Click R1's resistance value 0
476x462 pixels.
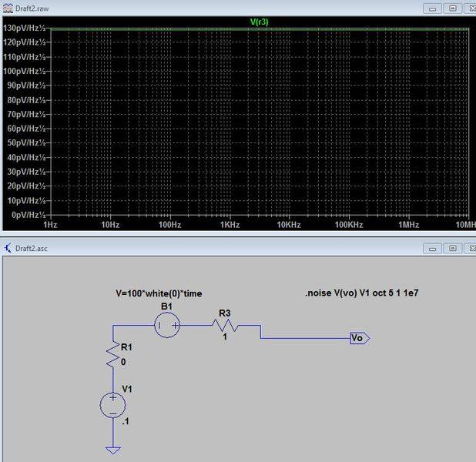click(x=123, y=362)
